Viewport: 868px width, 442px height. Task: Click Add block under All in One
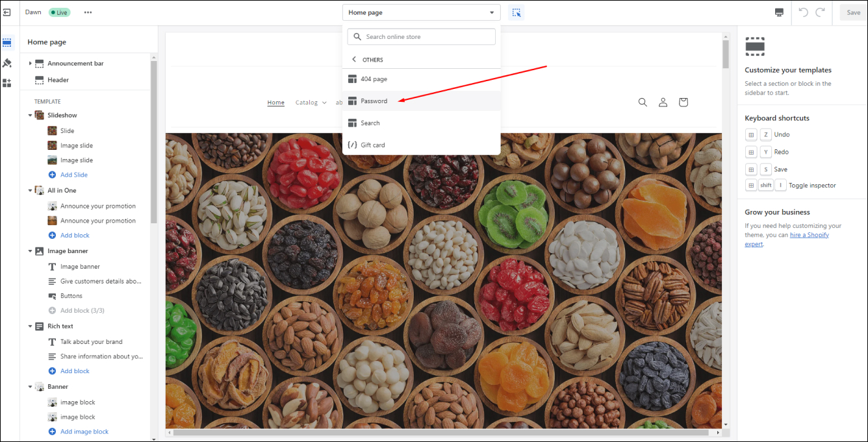tap(75, 236)
